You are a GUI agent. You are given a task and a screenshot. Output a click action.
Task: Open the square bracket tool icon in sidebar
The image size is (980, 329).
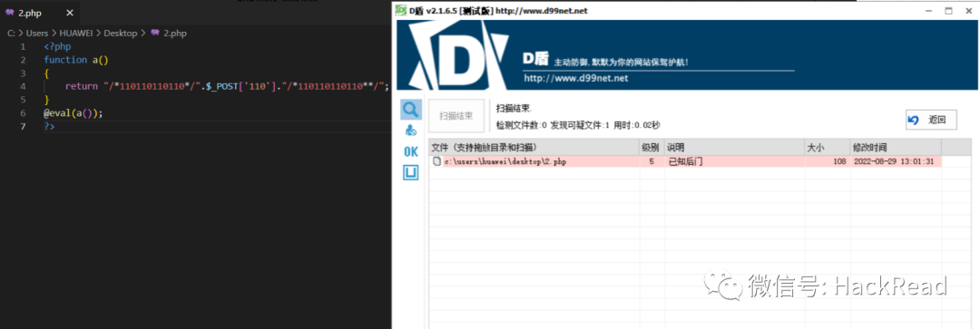pos(411,173)
